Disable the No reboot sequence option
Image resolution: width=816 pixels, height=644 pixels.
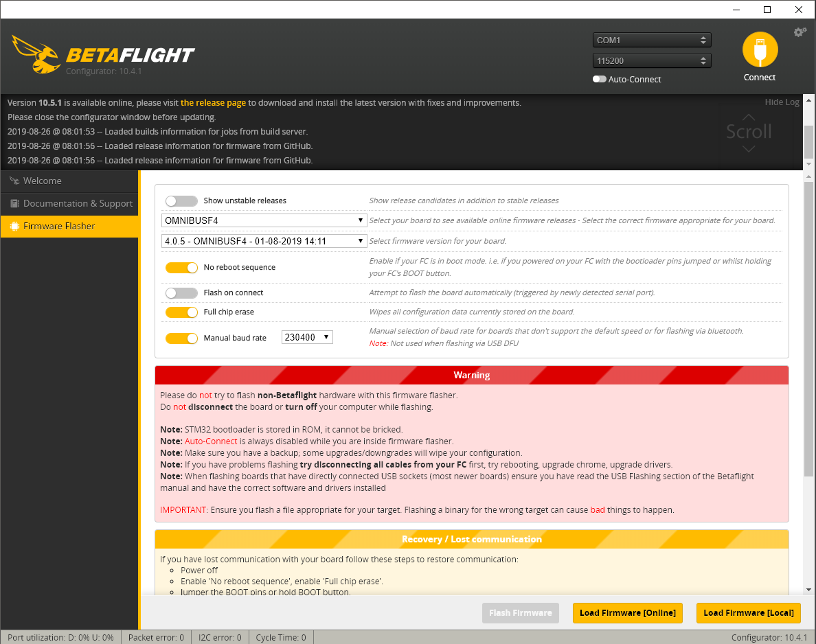tap(181, 267)
